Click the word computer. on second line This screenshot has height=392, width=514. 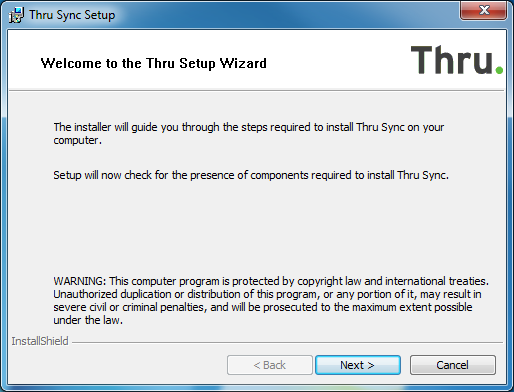pyautogui.click(x=77, y=140)
